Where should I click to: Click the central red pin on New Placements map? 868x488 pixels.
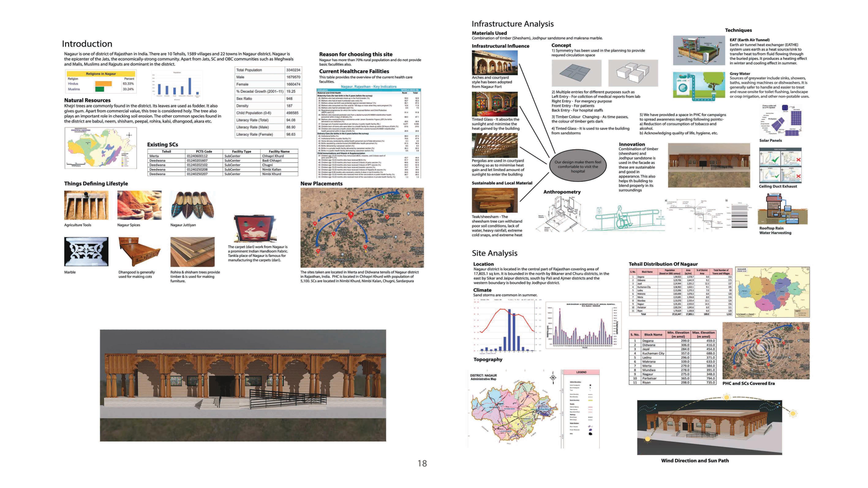pyautogui.click(x=350, y=215)
